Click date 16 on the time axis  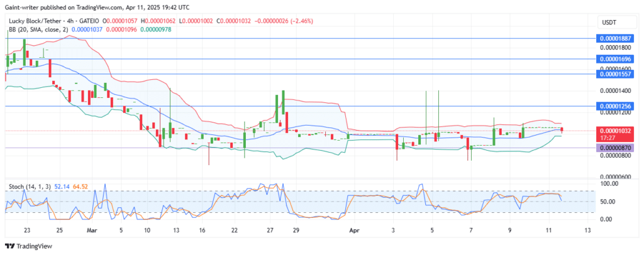tap(203, 231)
